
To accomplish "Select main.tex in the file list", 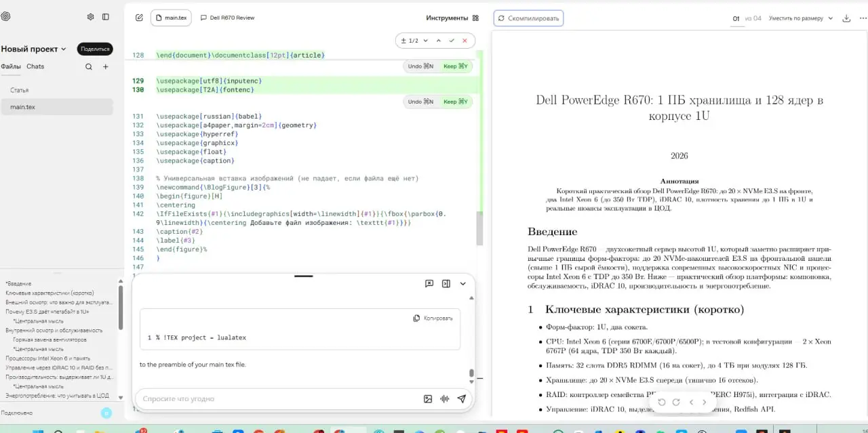I will (56, 107).
